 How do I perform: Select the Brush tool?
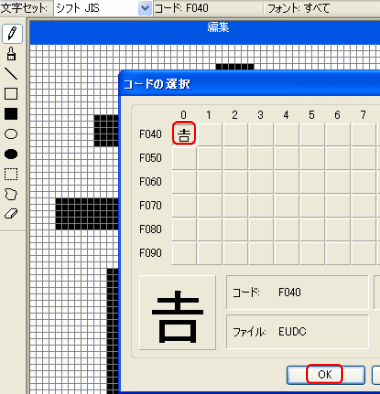(x=11, y=54)
